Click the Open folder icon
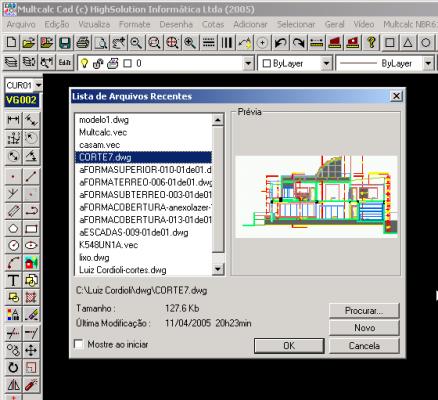 tap(29, 43)
